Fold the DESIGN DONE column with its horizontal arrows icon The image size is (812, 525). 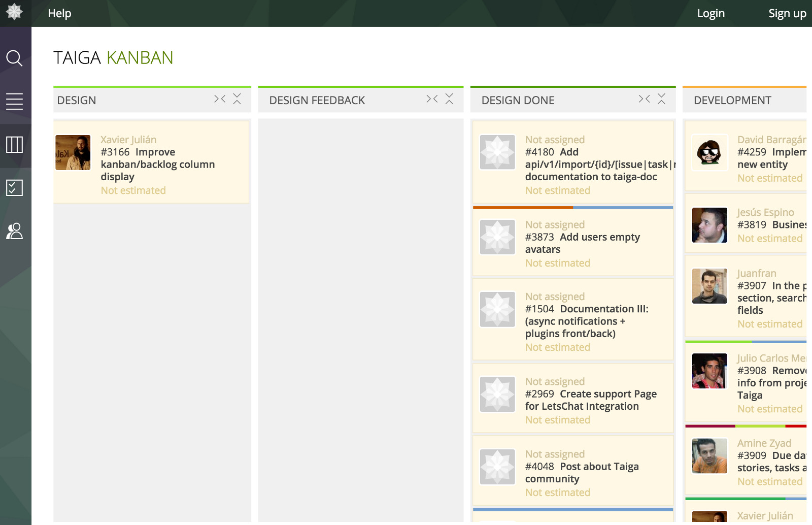tap(644, 99)
